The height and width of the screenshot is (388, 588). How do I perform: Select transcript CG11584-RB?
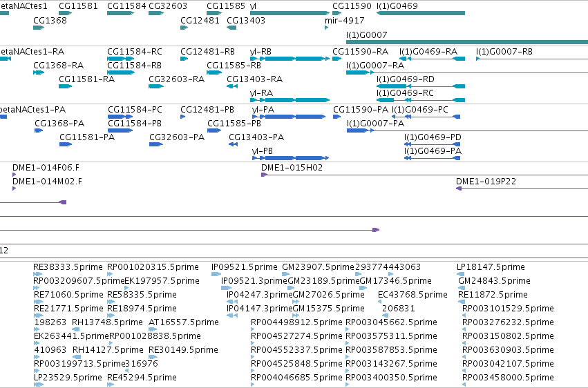click(x=134, y=65)
